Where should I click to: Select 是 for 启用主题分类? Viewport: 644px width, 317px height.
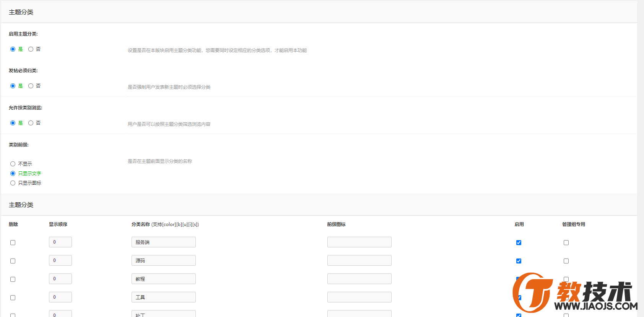point(13,49)
